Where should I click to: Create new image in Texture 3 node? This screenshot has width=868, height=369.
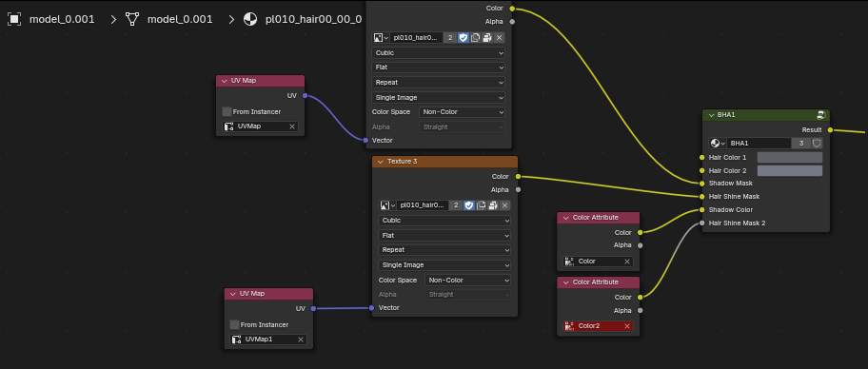pos(481,205)
